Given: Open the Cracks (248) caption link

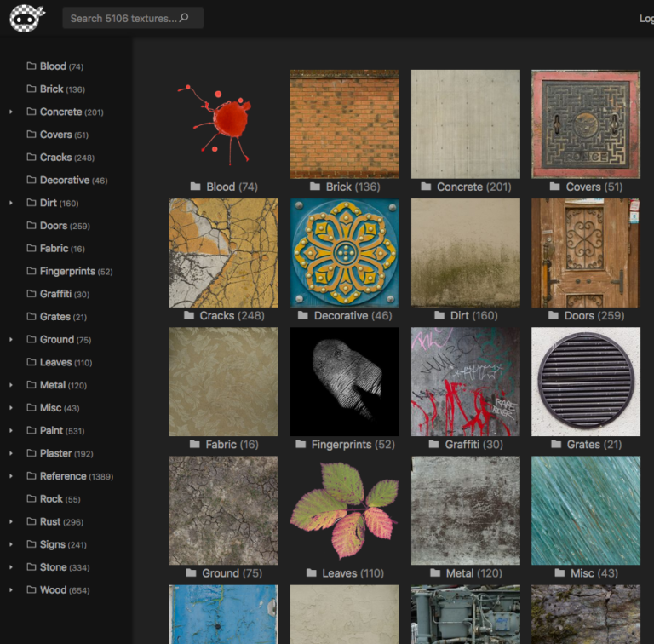Looking at the screenshot, I should point(232,316).
